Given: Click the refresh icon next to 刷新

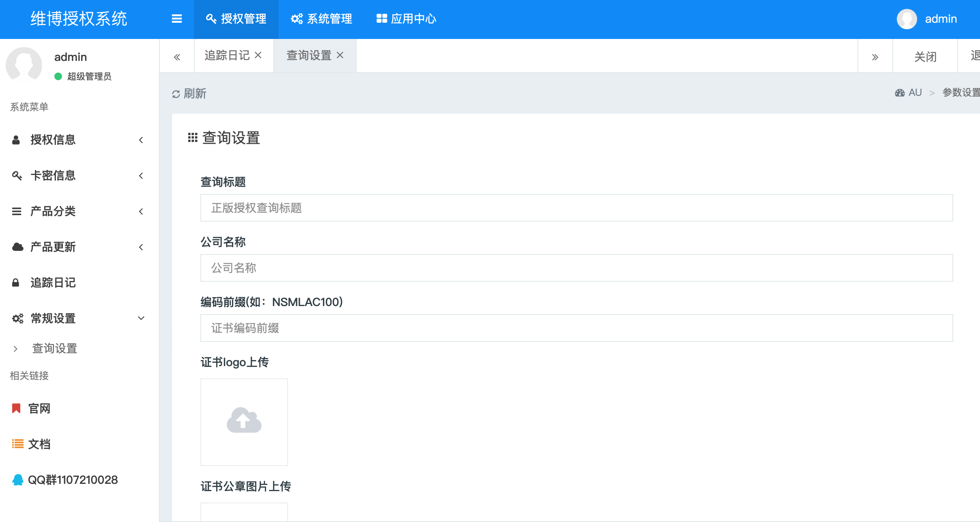Looking at the screenshot, I should [176, 94].
